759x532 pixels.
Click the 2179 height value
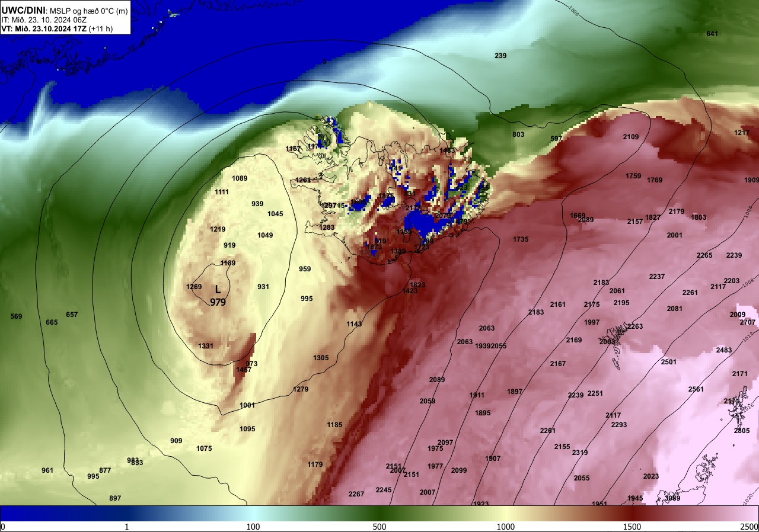(x=677, y=211)
